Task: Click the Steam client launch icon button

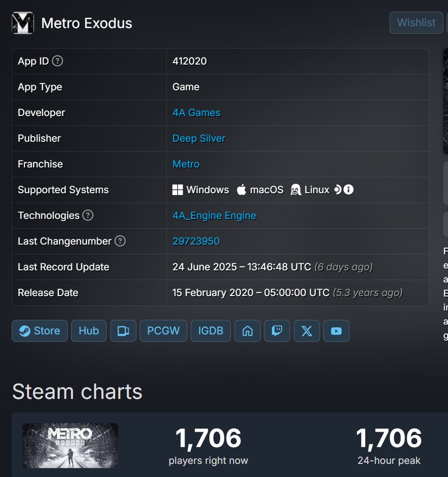Action: (123, 331)
